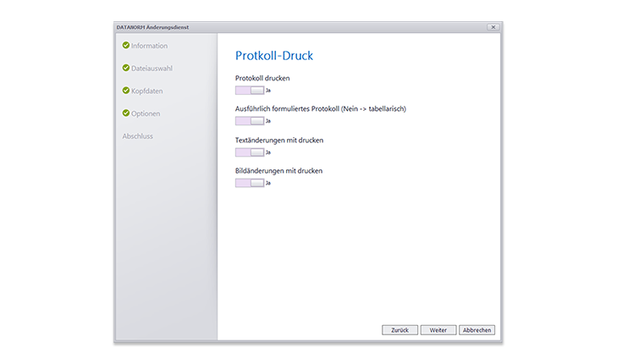
Task: Toggle the Protokoll drucken switch
Action: coord(250,91)
